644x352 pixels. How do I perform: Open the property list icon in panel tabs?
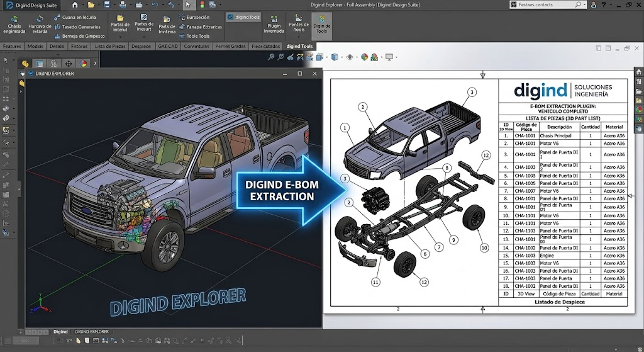tap(40, 64)
